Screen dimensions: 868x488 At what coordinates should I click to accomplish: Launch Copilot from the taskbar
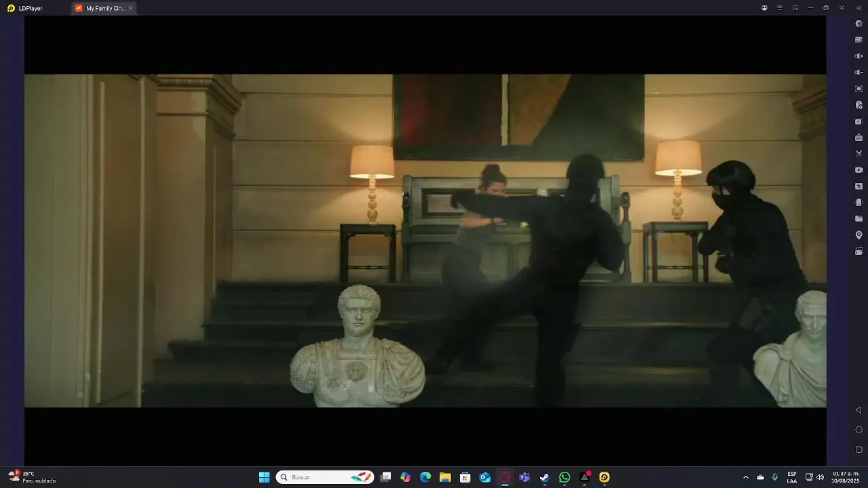point(406,477)
